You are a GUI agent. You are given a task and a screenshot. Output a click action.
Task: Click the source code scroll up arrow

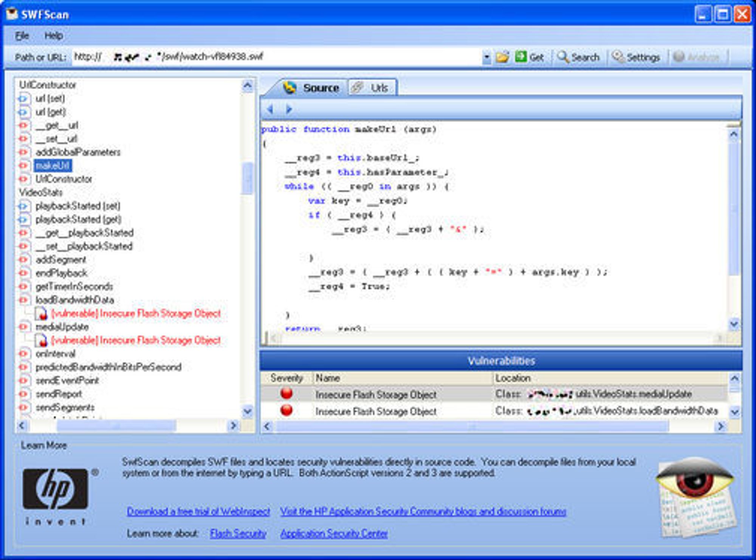(x=734, y=134)
